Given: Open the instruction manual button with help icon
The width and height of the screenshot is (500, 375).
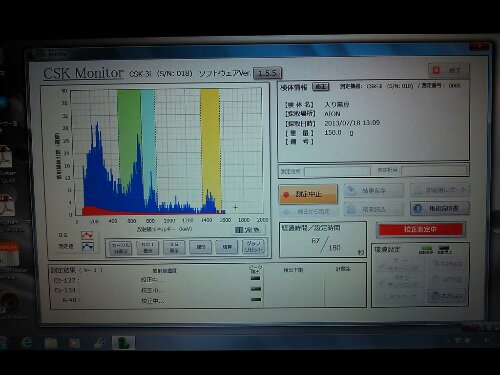Looking at the screenshot, I should point(440,208).
